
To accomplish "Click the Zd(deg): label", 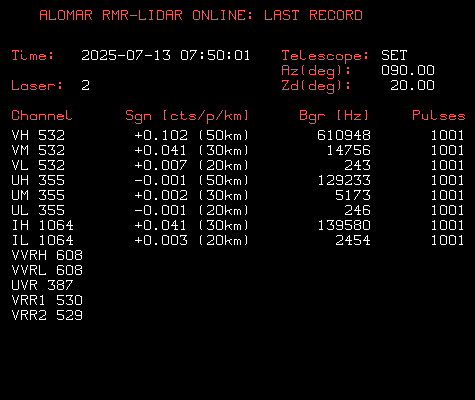I will pos(316,86).
